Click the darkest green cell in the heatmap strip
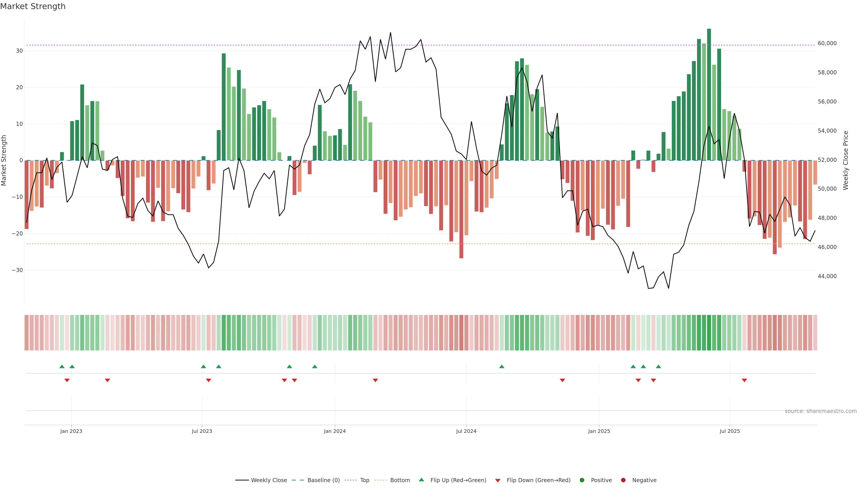The image size is (868, 488). 709,332
